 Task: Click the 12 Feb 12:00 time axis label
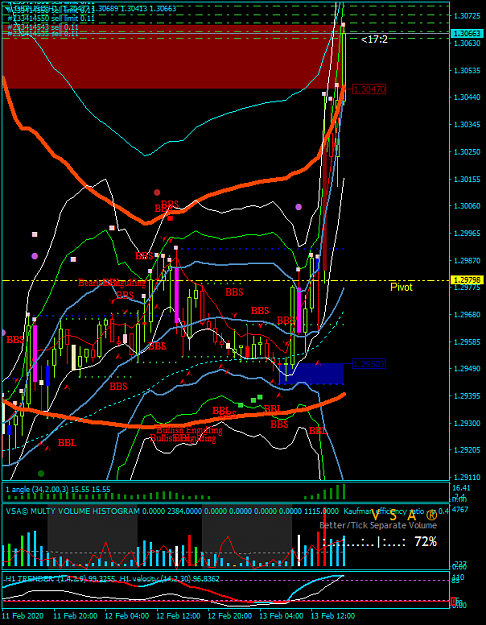[x=178, y=615]
